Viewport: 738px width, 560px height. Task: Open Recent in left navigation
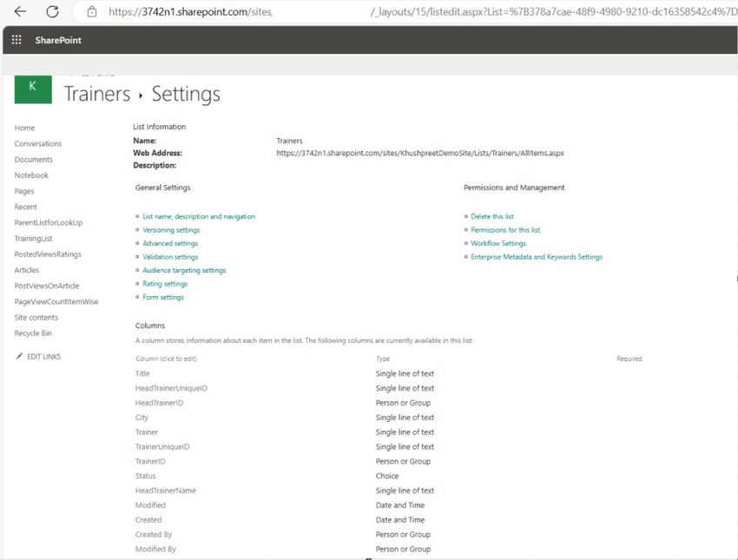pyautogui.click(x=26, y=207)
